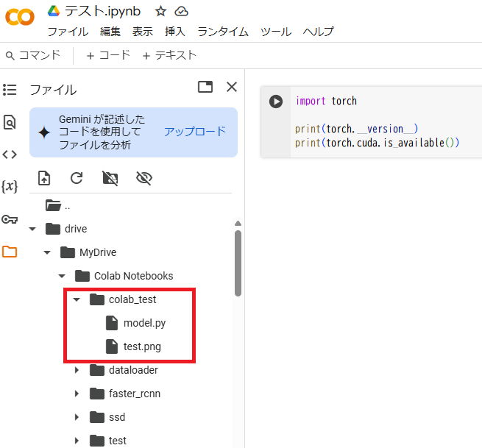This screenshot has height=448, width=482.
Task: Open the code snippets sidebar icon
Action: pos(10,154)
